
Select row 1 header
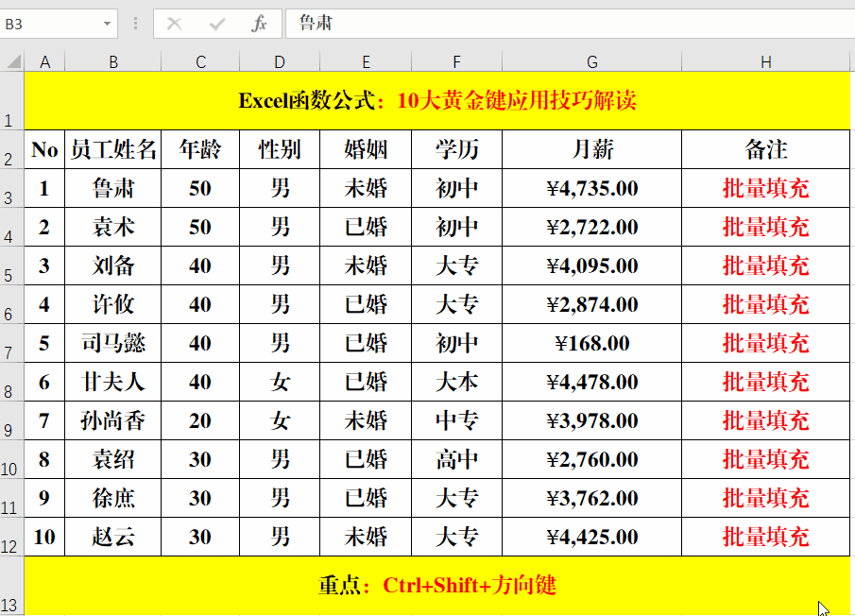click(12, 101)
